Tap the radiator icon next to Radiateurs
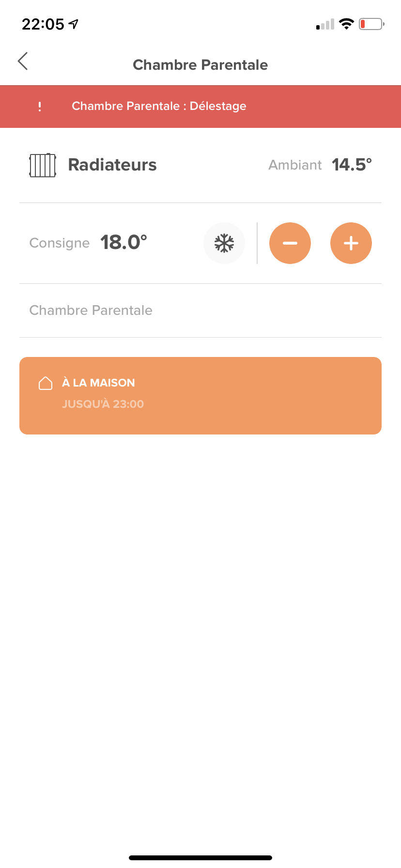This screenshot has height=868, width=401. (x=43, y=165)
